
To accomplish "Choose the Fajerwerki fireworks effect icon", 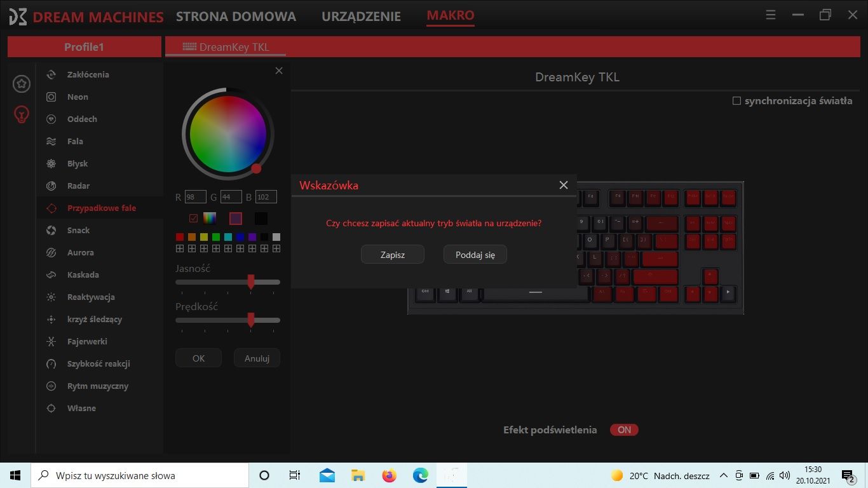I will 51,341.
